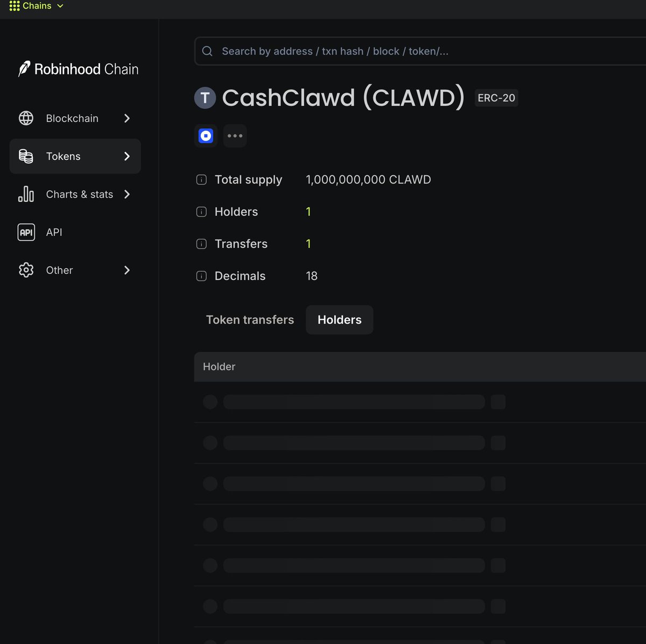Click the API box icon
This screenshot has height=644, width=646.
click(x=26, y=232)
